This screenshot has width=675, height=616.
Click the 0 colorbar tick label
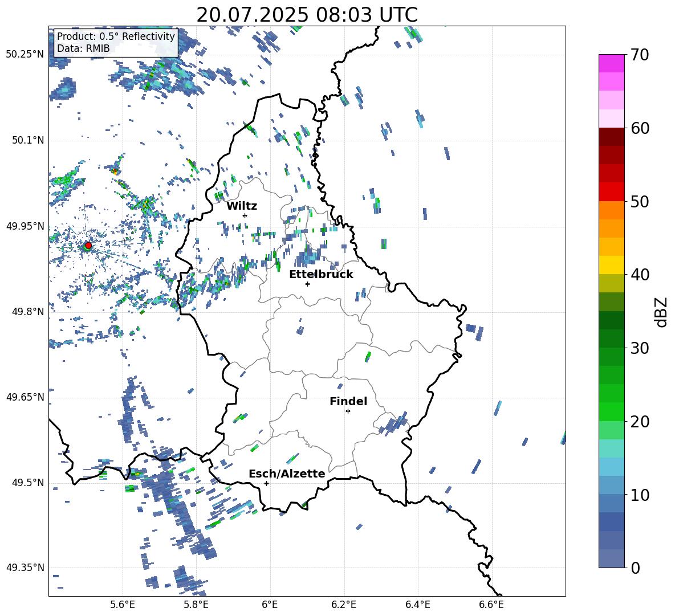(636, 568)
